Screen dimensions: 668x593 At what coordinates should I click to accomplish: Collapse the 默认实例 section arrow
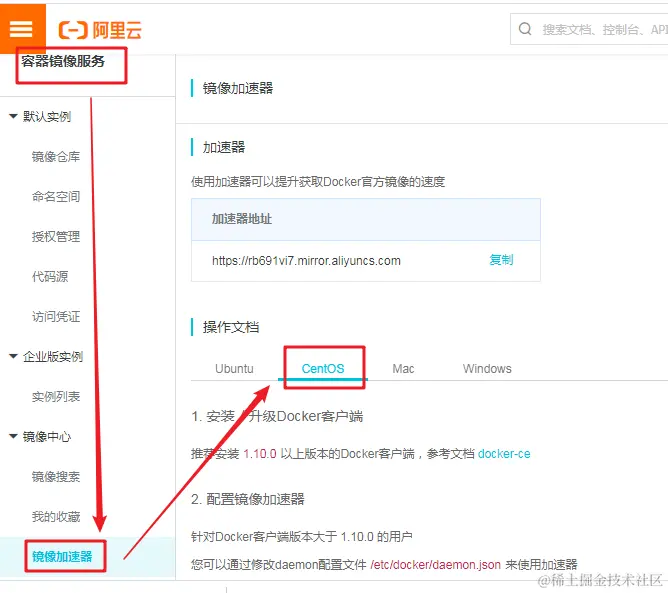point(13,116)
